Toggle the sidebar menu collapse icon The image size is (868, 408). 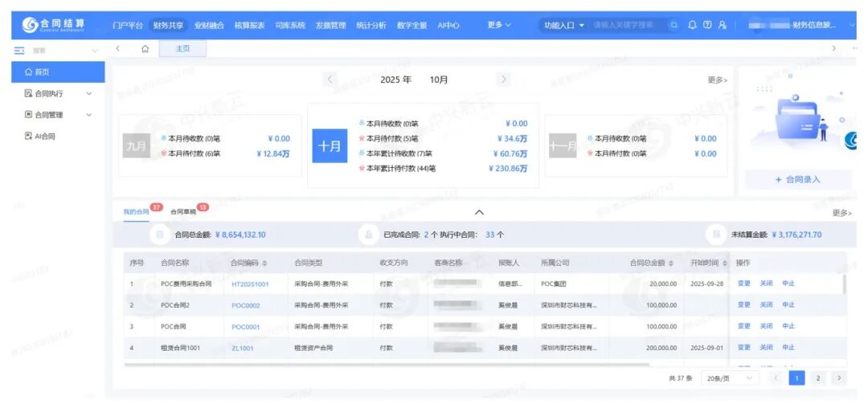click(x=19, y=50)
